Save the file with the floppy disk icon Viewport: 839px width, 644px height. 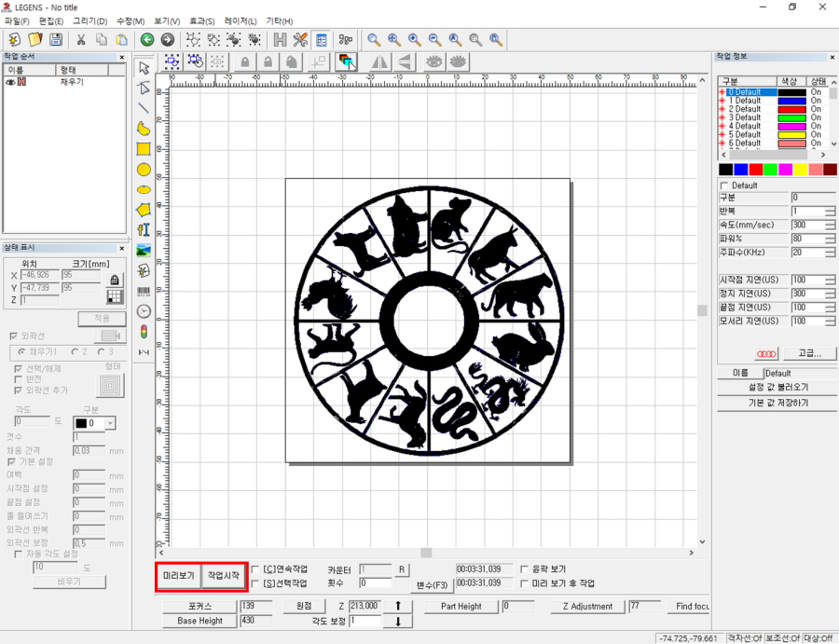tap(56, 39)
